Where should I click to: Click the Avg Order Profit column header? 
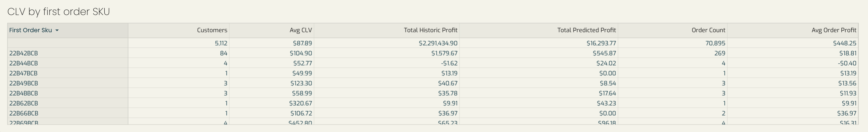(x=834, y=30)
